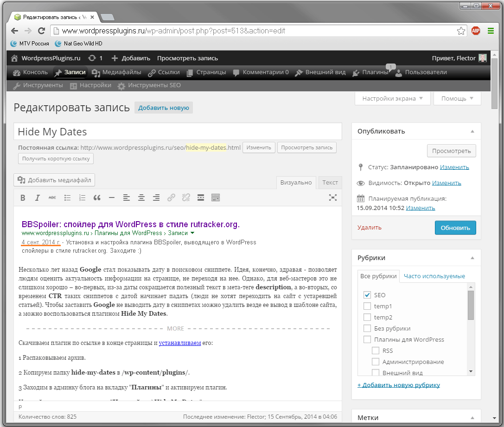Viewport: 504px width, 427px height.
Task: Expand the Помощь dropdown
Action: (457, 98)
